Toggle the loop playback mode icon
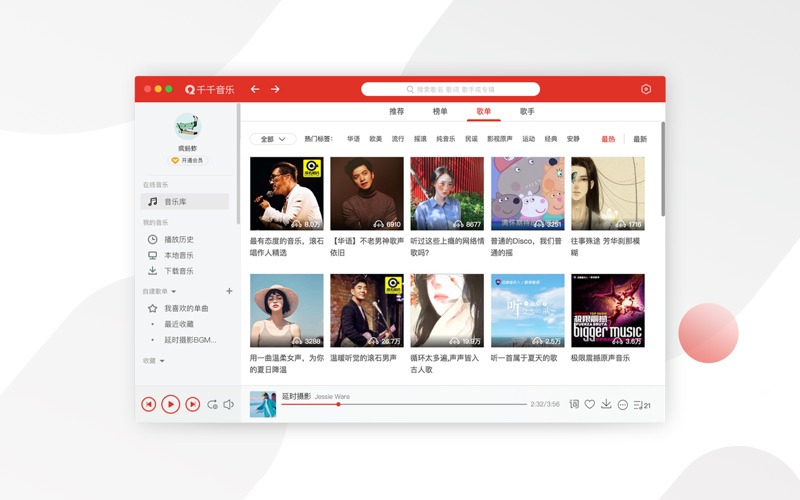 pos(212,405)
